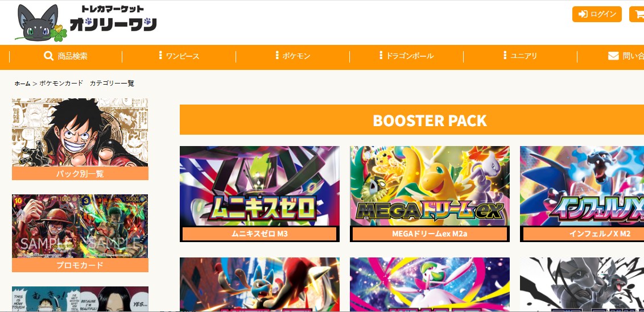Expand the ポケモン category menu
The image size is (644, 312).
point(293,56)
